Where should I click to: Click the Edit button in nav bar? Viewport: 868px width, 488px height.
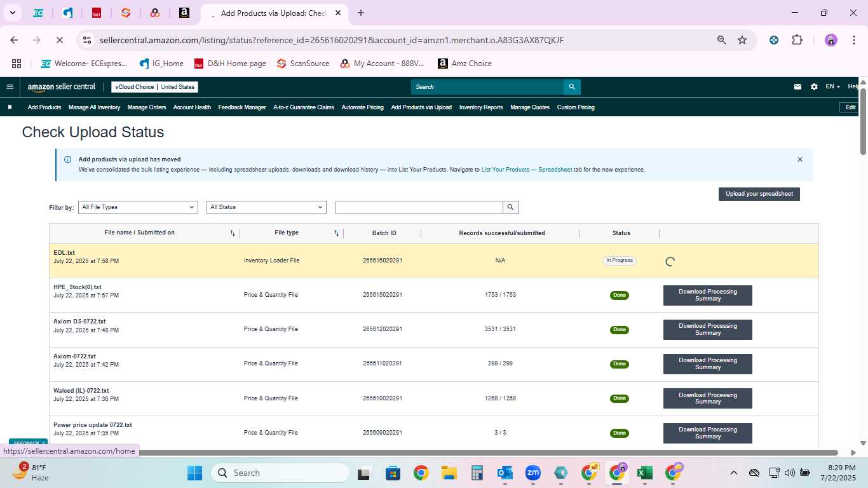(850, 107)
